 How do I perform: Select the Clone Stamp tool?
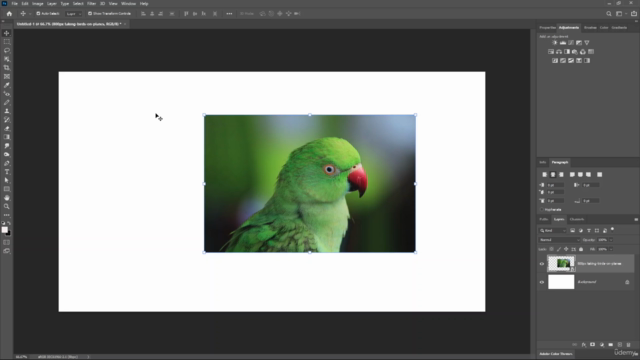[x=7, y=111]
